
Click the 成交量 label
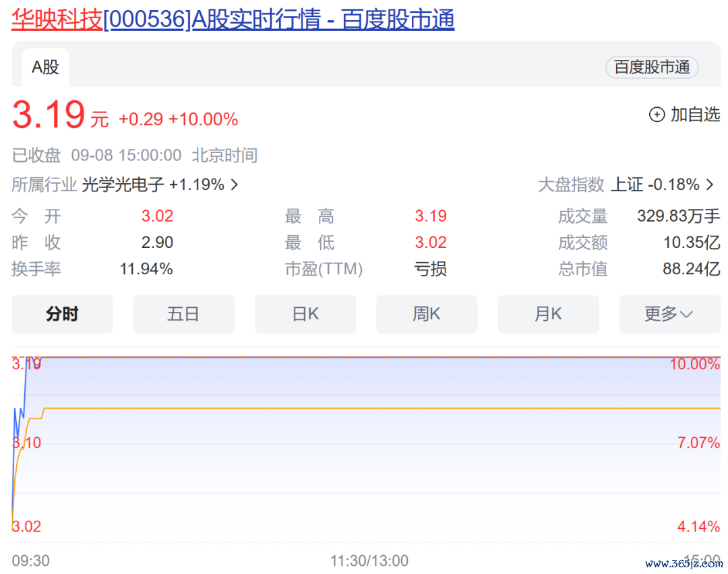583,216
